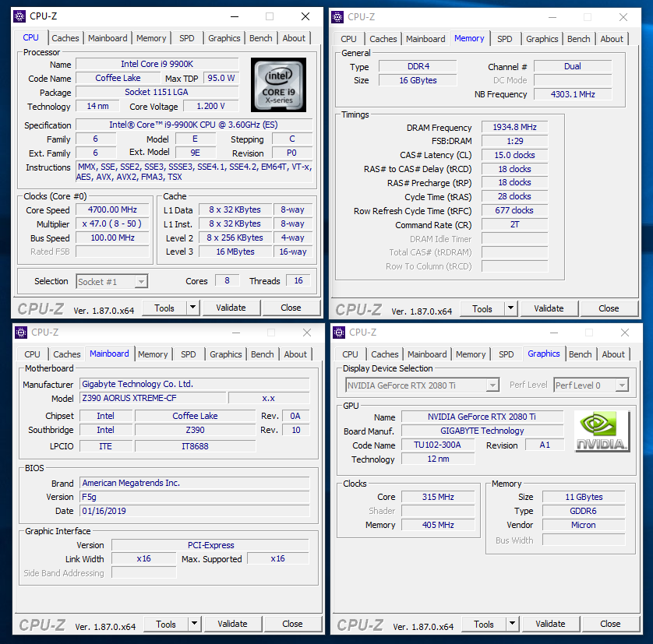Click the CAS# Latency value 15.0 clocks
The width and height of the screenshot is (653, 644).
point(515,155)
